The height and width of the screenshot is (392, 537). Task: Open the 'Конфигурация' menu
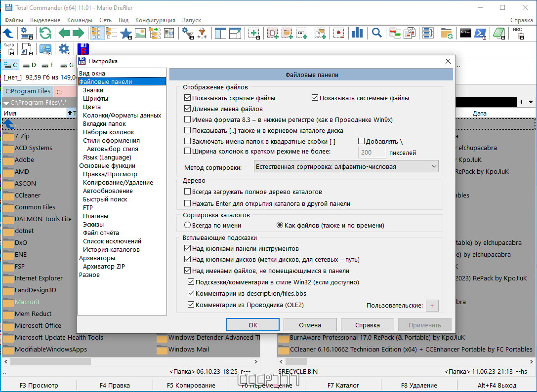click(155, 20)
